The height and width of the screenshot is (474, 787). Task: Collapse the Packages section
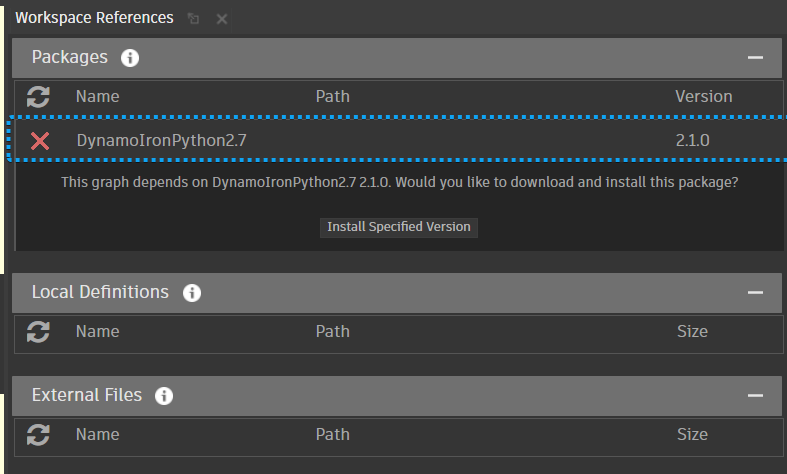(x=755, y=58)
